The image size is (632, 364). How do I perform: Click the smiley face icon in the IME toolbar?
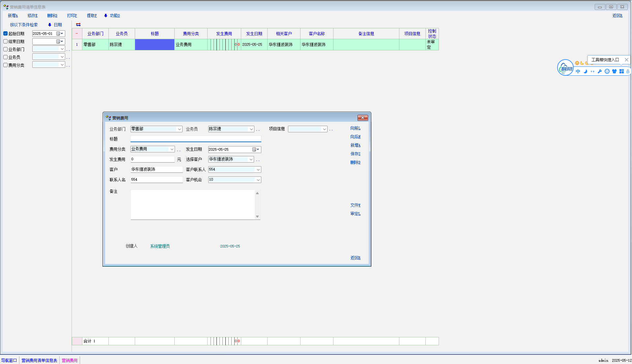point(607,71)
